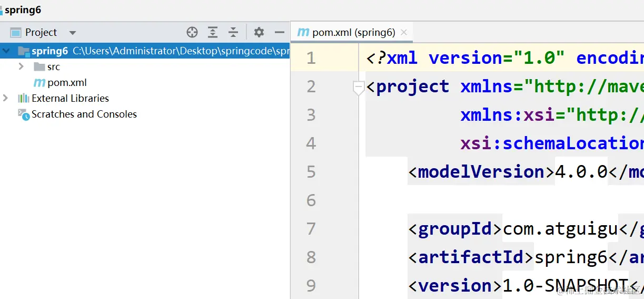Click the modelVersion tag on line 5

pyautogui.click(x=481, y=171)
